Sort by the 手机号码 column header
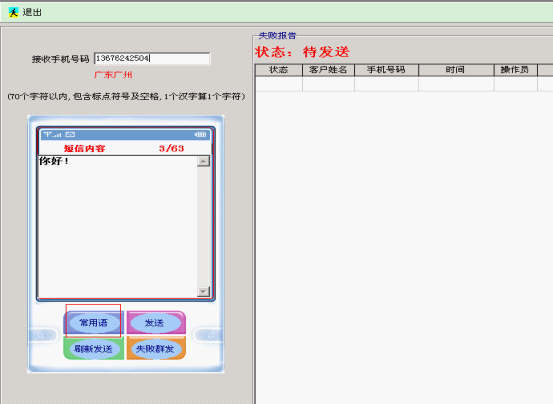 click(x=386, y=70)
